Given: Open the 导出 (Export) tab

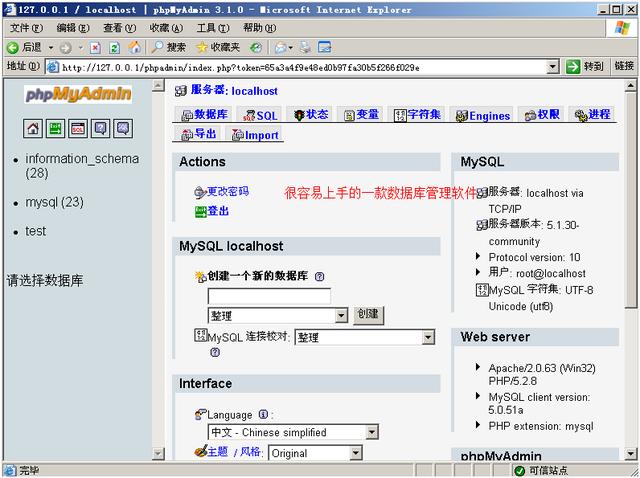Looking at the screenshot, I should [198, 134].
